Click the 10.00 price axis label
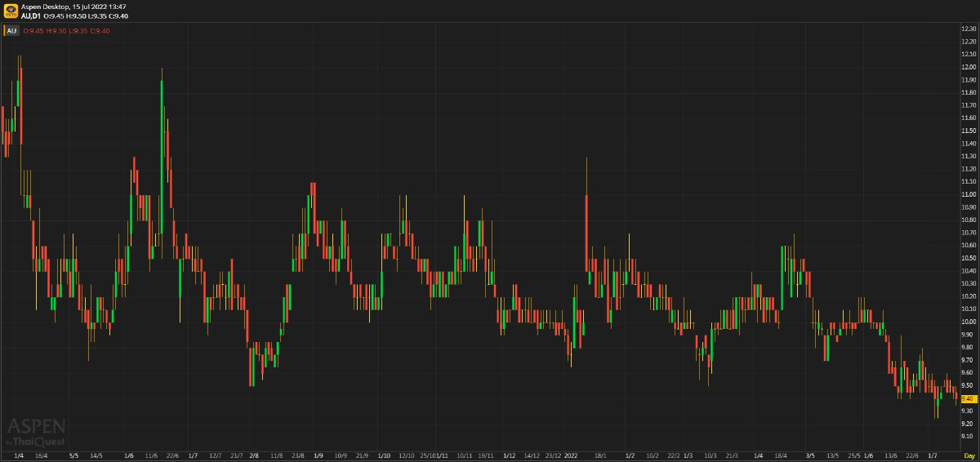The height and width of the screenshot is (462, 980). [x=969, y=322]
